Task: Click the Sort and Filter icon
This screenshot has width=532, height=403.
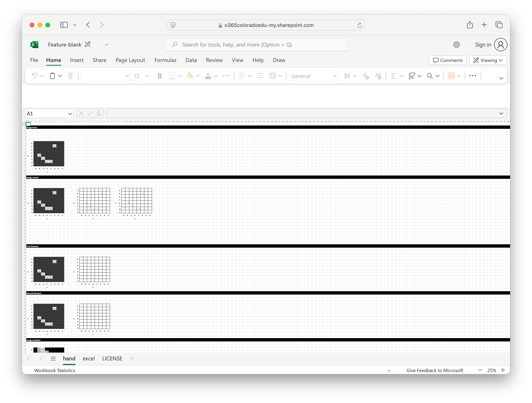Action: (x=412, y=76)
